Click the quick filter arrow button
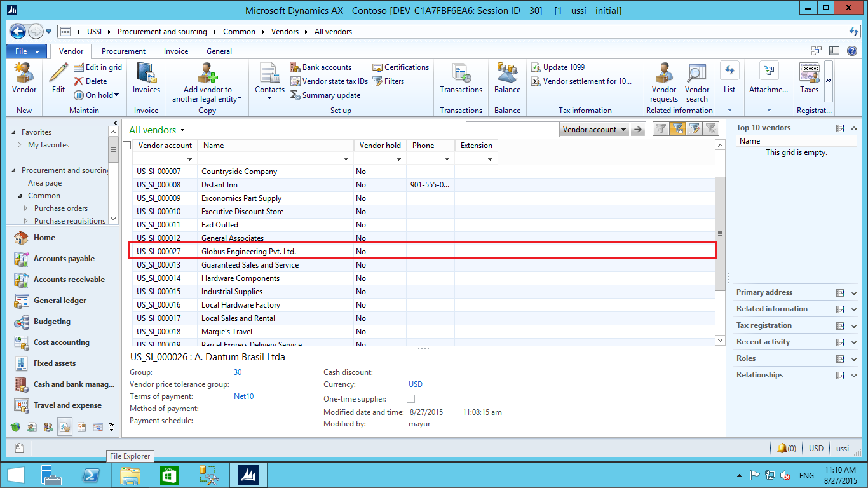This screenshot has width=868, height=488. 637,130
